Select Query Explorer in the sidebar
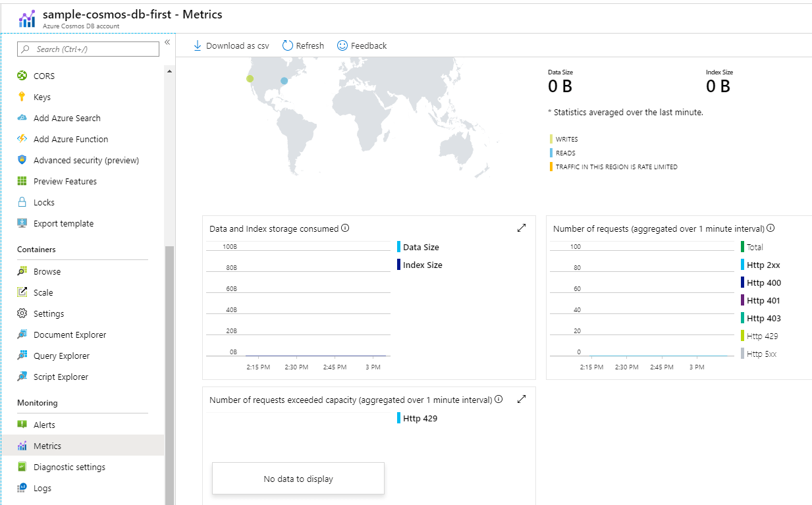 pyautogui.click(x=61, y=356)
